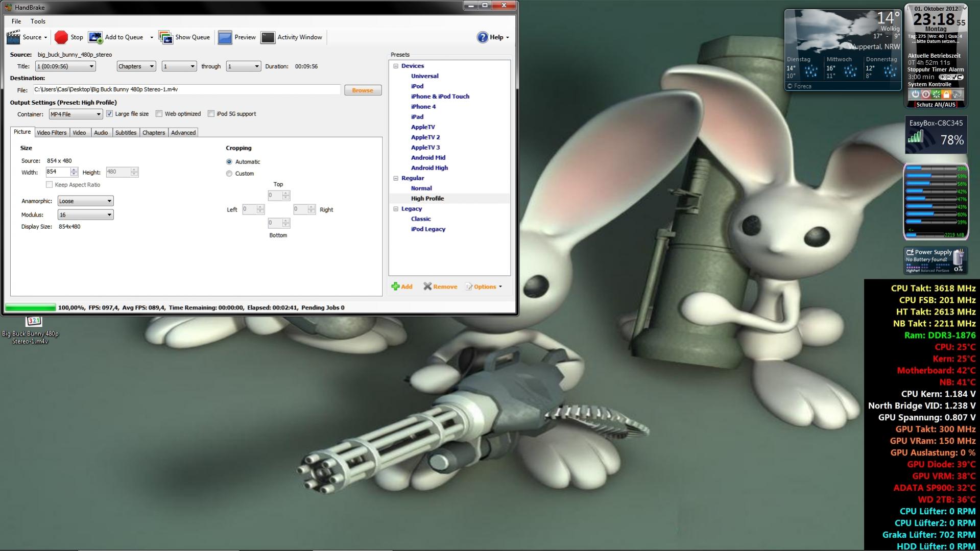This screenshot has width=980, height=551.
Task: Select the Android Mid preset
Action: tap(428, 158)
